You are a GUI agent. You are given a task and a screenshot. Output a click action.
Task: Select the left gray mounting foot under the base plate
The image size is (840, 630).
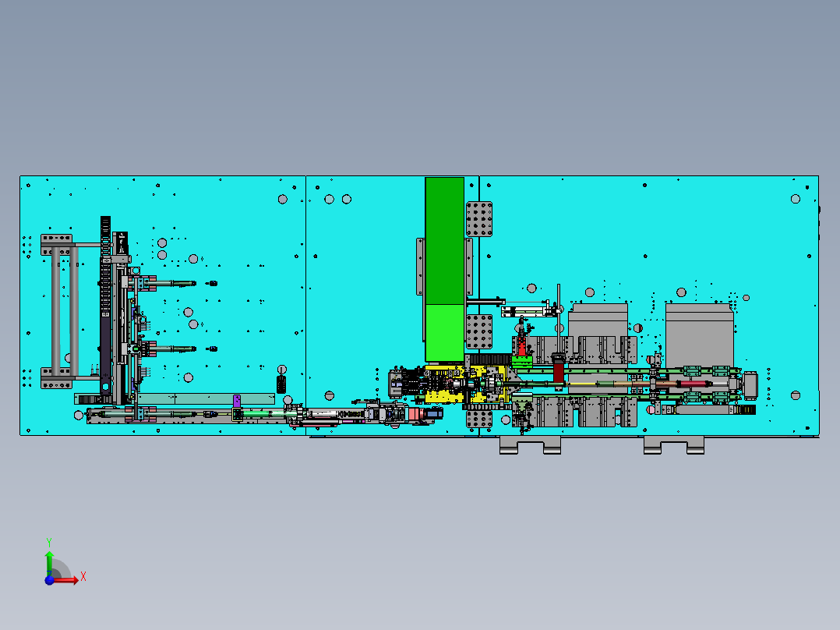click(x=530, y=445)
